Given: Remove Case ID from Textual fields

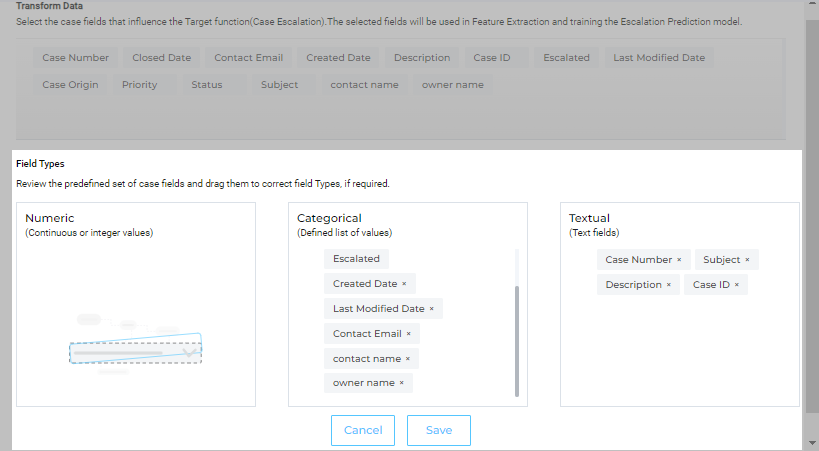Looking at the screenshot, I should (x=737, y=285).
